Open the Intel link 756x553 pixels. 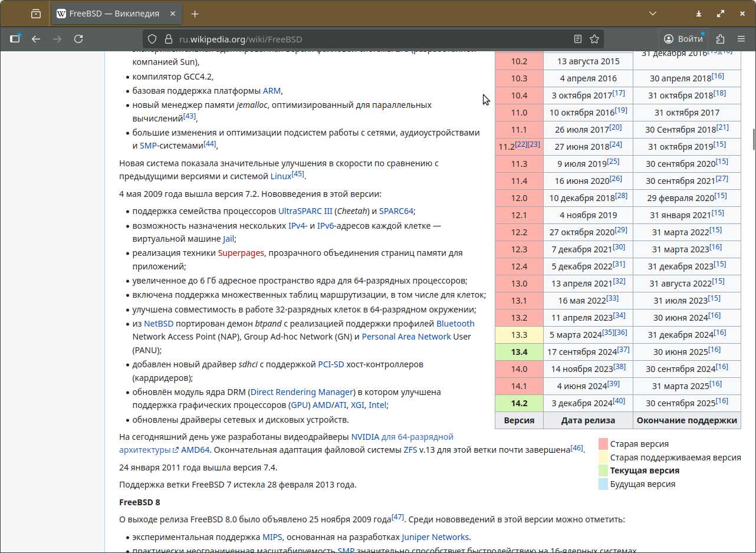click(377, 406)
